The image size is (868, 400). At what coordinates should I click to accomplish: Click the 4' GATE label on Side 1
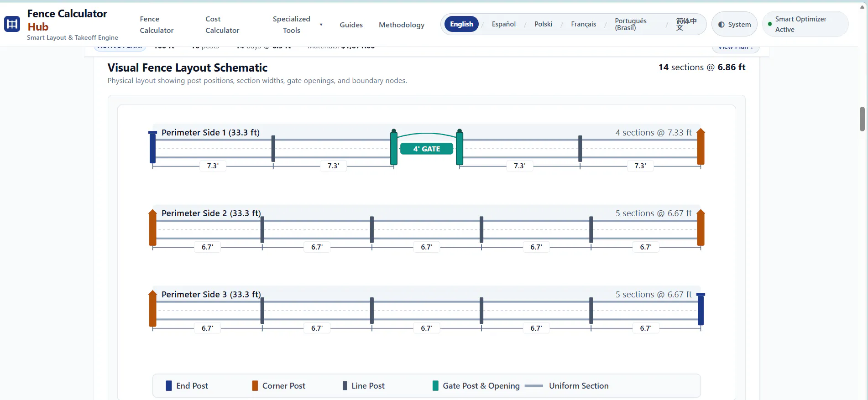(x=427, y=149)
